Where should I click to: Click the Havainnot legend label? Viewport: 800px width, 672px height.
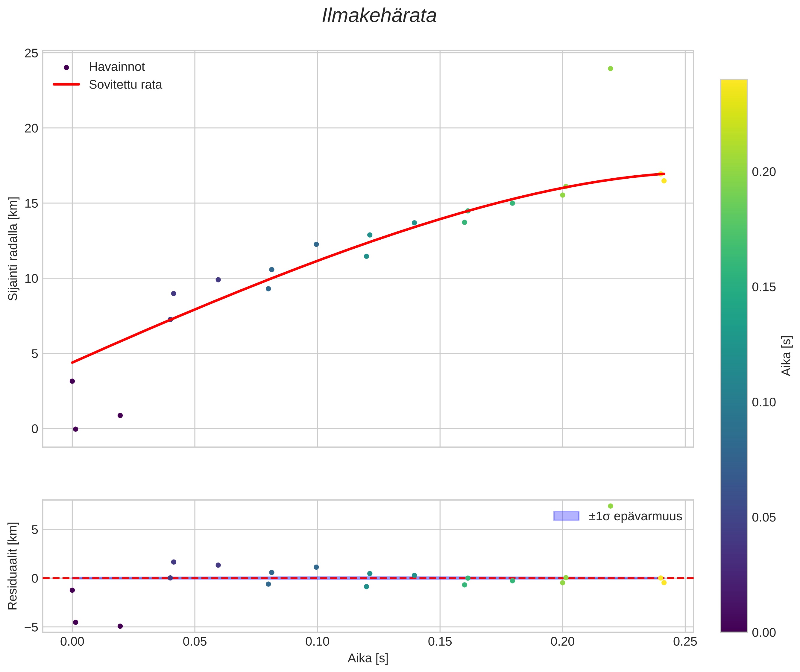point(117,67)
